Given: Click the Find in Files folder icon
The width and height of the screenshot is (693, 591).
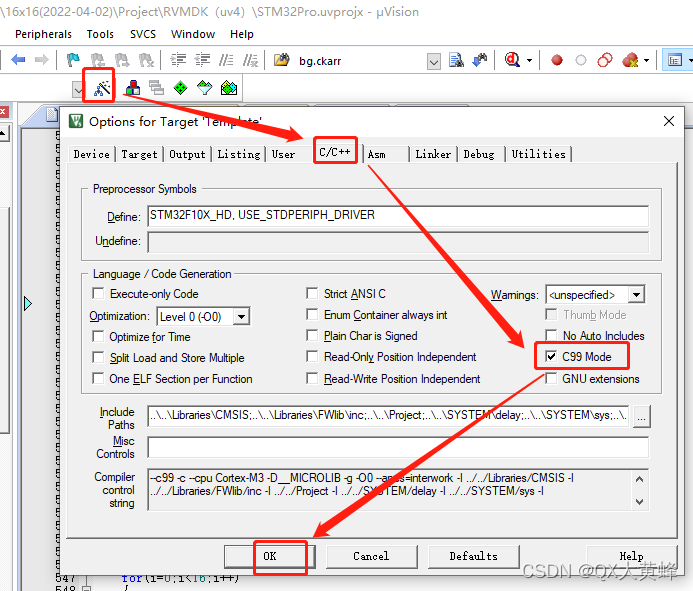Looking at the screenshot, I should coord(282,60).
